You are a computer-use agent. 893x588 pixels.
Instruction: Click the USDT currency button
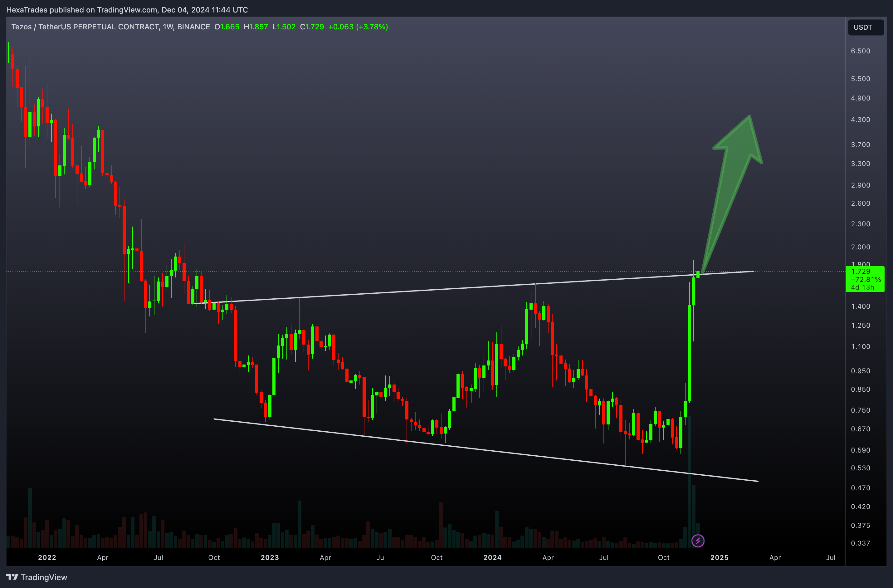tap(866, 27)
